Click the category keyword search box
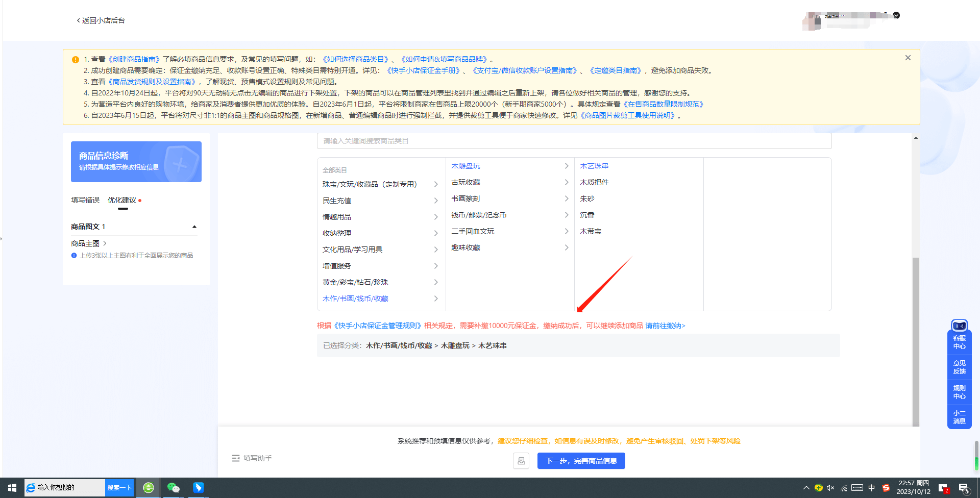This screenshot has height=498, width=980. pos(574,140)
